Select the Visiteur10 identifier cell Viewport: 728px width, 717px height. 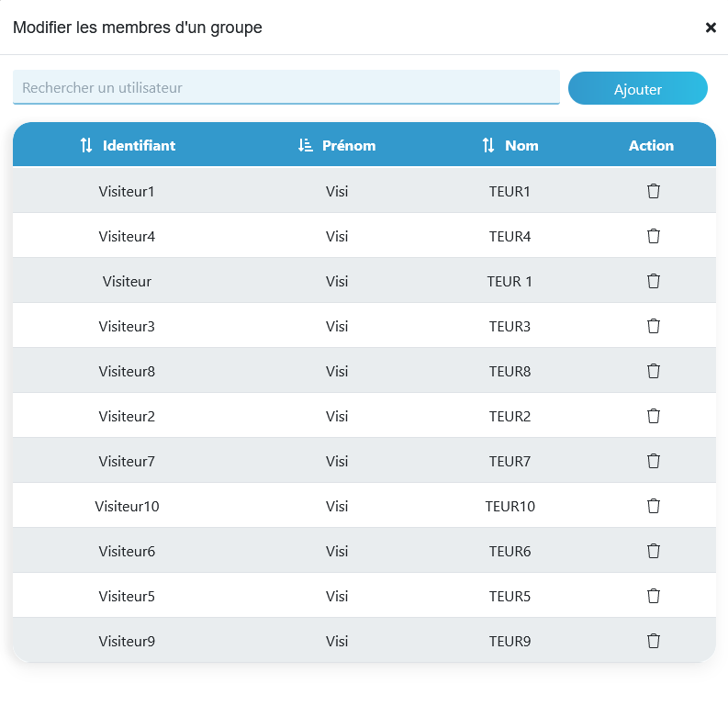[127, 506]
